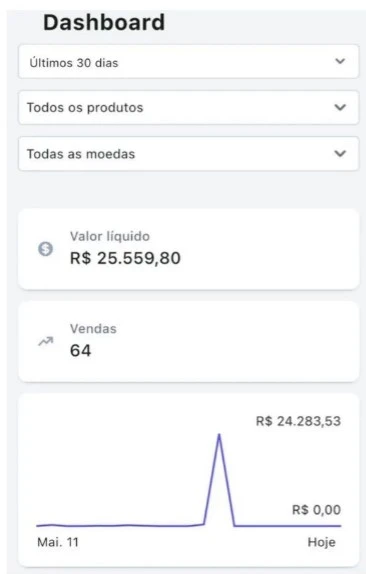Click the Valor líquido label text

[110, 236]
